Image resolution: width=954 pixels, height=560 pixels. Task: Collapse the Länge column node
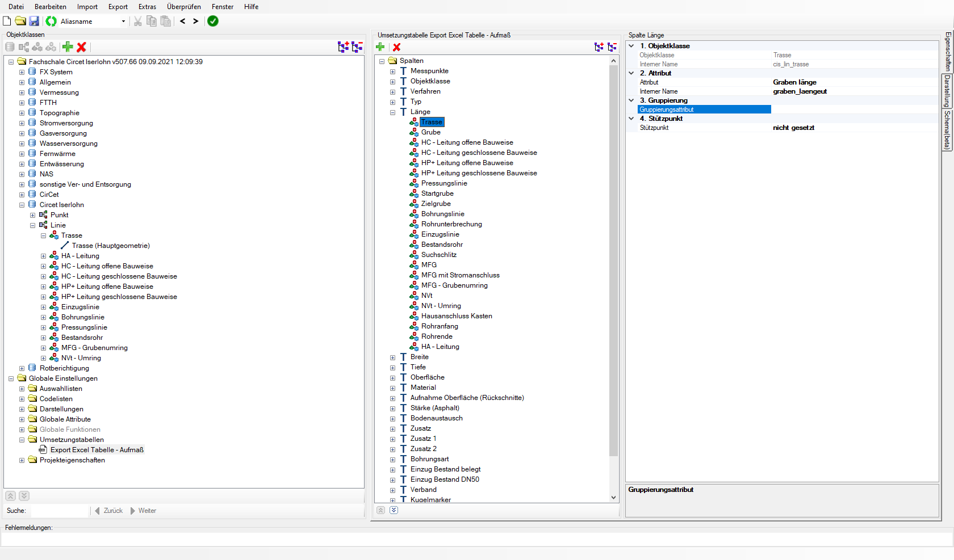click(x=392, y=112)
